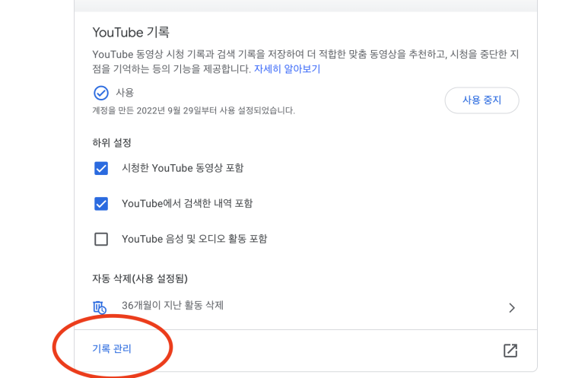Uncheck YouTube에서 검색한 내역 포함 checkbox
The height and width of the screenshot is (378, 588).
[x=101, y=204]
